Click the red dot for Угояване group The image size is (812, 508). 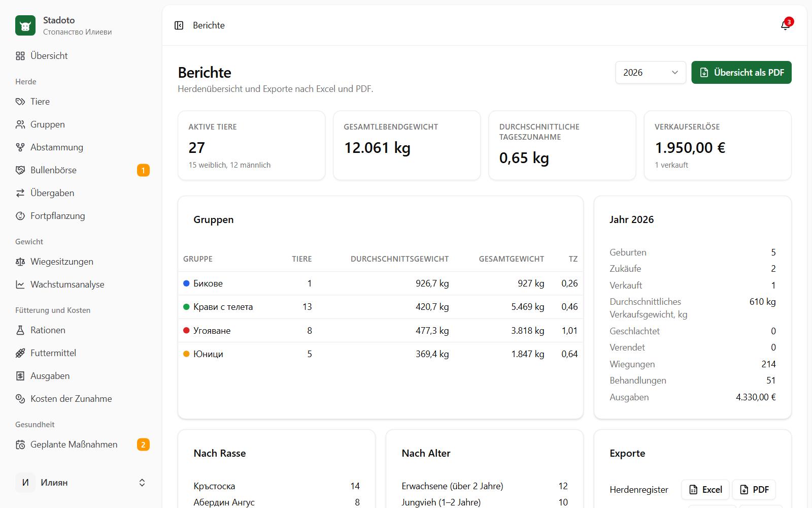(186, 330)
